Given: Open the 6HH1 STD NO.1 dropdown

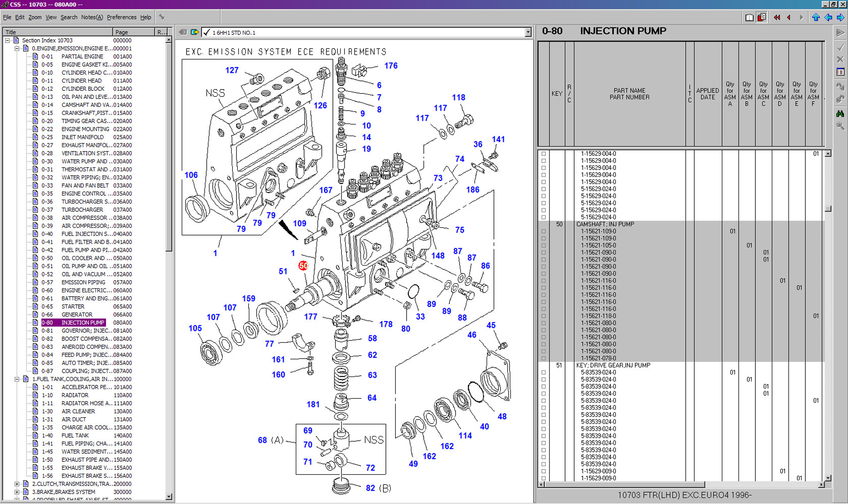Looking at the screenshot, I should [528, 33].
